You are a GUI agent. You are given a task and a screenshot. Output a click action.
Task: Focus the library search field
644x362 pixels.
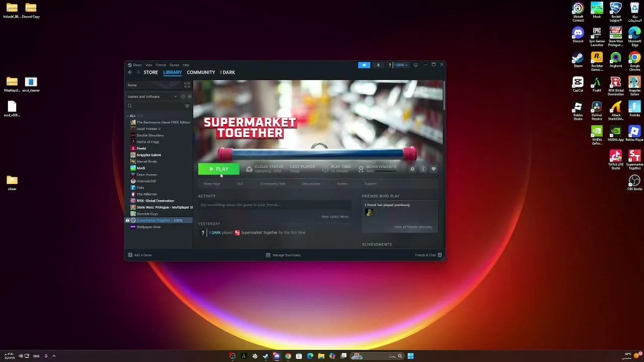click(155, 106)
